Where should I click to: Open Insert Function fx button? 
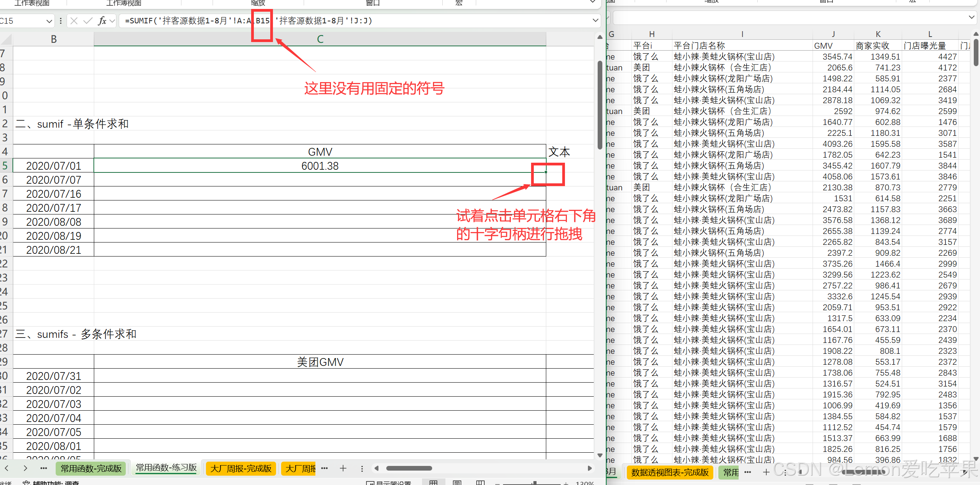[102, 21]
